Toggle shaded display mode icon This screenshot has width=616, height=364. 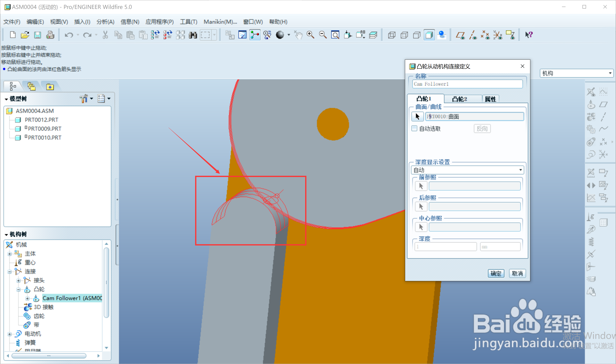click(x=429, y=35)
